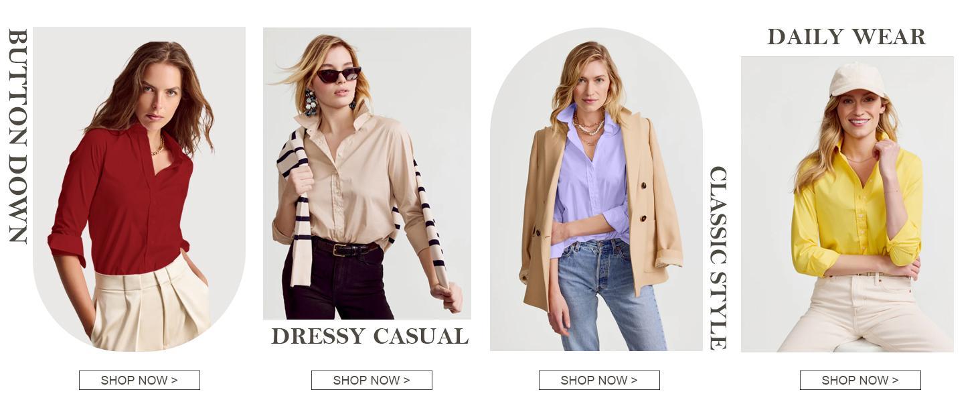Click SHOP NOW under the red shirt

coord(139,380)
